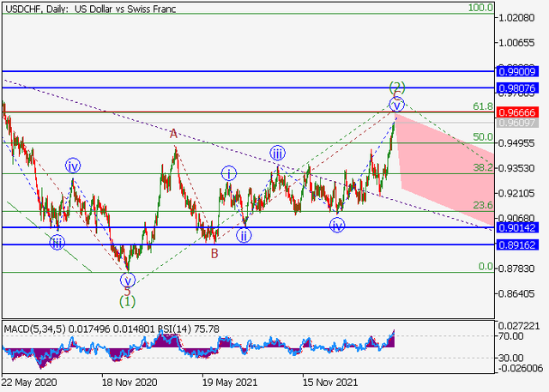The height and width of the screenshot is (392, 549).
Task: Click the 0.92105 price axis label
Action: pyautogui.click(x=516, y=193)
